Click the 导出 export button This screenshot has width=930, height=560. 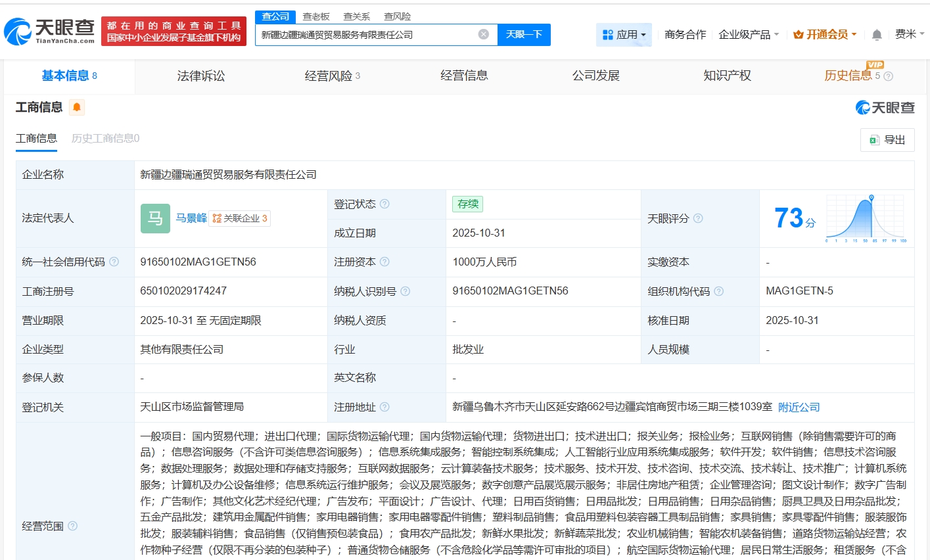[x=887, y=140]
